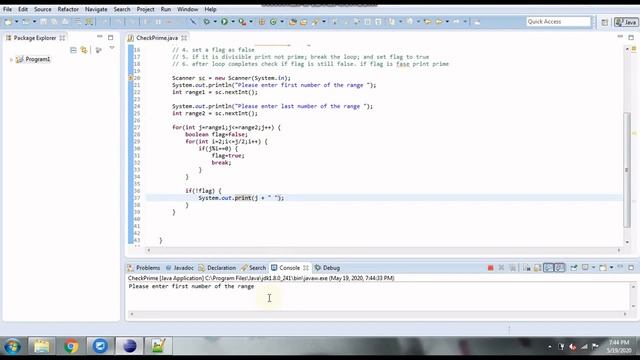Open dropdown arrow next to New button
Image resolution: width=640 pixels, height=360 pixels.
[17, 22]
